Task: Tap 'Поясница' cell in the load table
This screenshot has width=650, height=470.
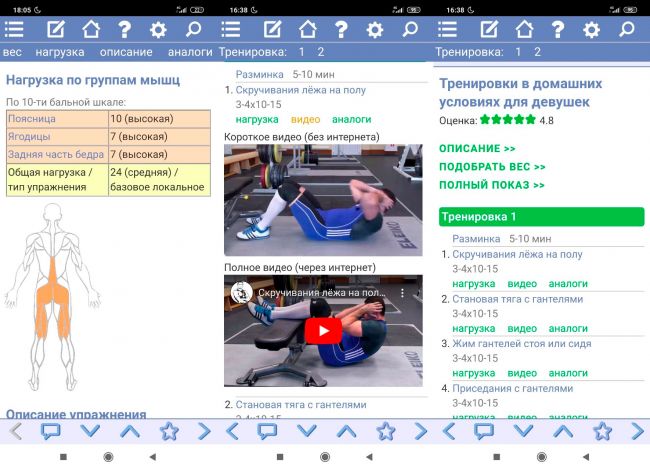Action: tap(57, 119)
